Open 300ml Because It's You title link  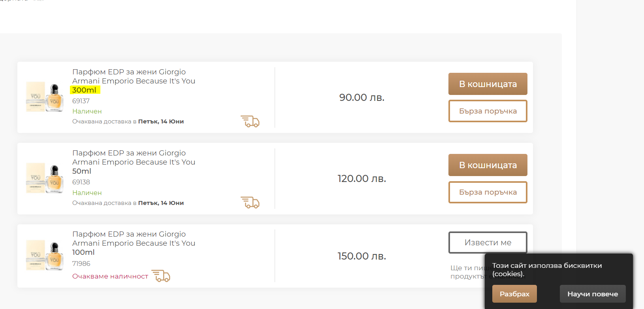134,81
